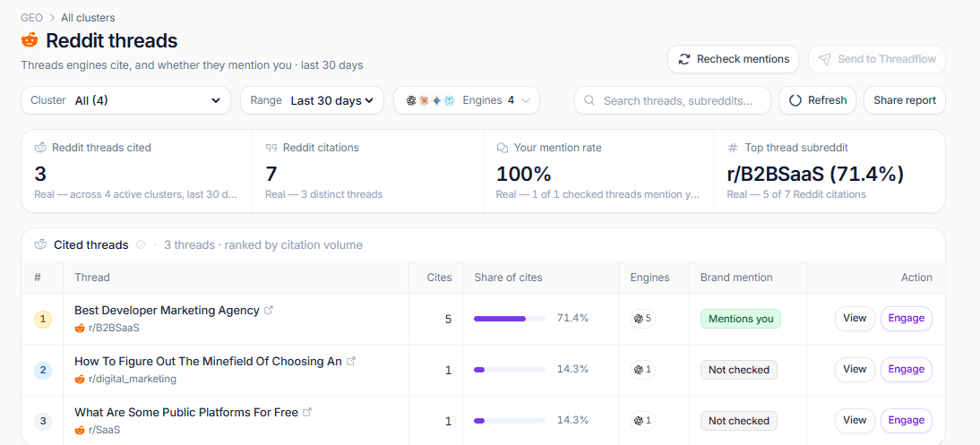Click the 100% mention rate value
The image size is (980, 445).
[524, 174]
